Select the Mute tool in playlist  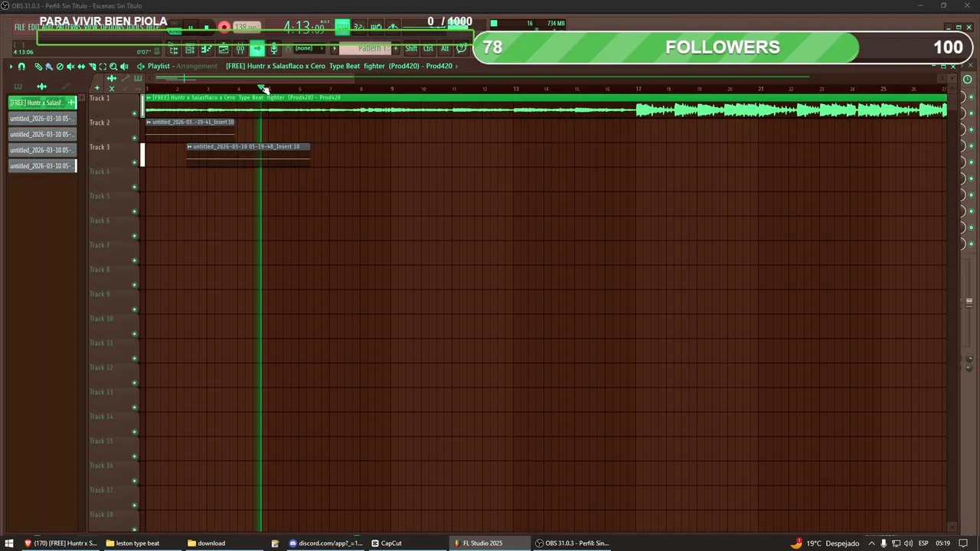[x=70, y=67]
